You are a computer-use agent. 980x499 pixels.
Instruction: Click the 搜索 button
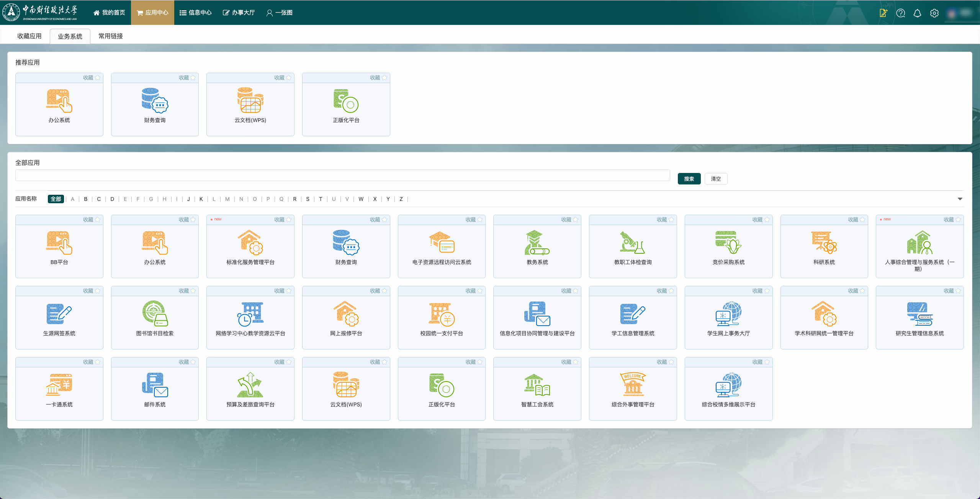(689, 179)
